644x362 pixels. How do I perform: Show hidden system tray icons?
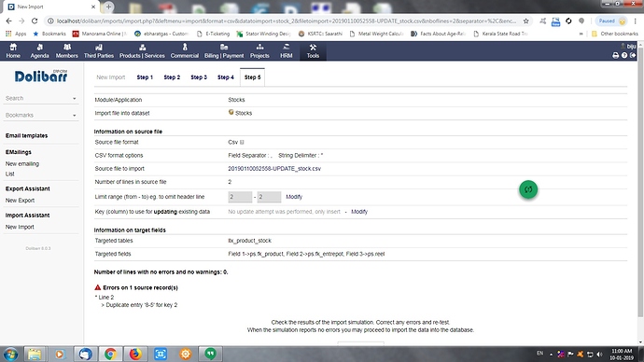552,355
